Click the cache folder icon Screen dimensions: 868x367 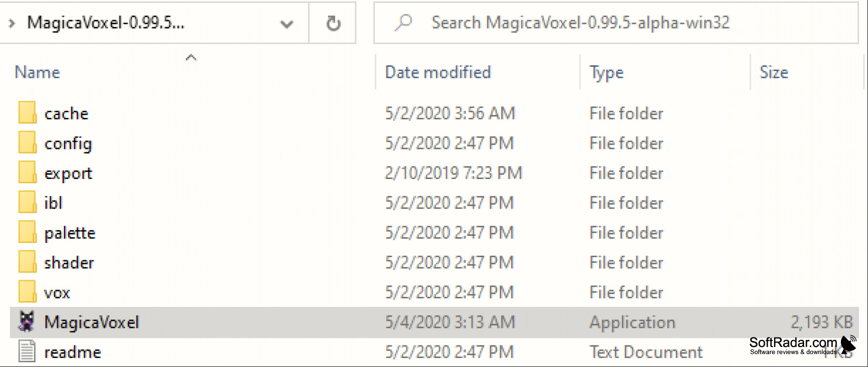27,113
